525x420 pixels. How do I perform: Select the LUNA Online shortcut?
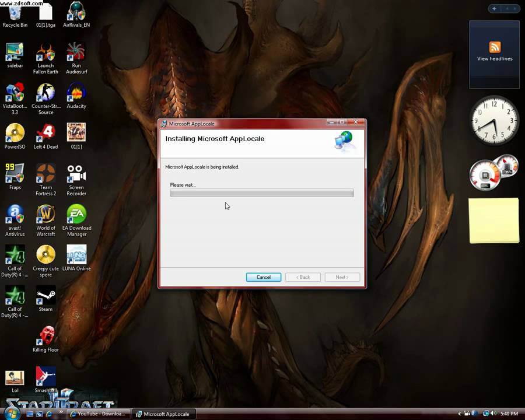(x=76, y=258)
